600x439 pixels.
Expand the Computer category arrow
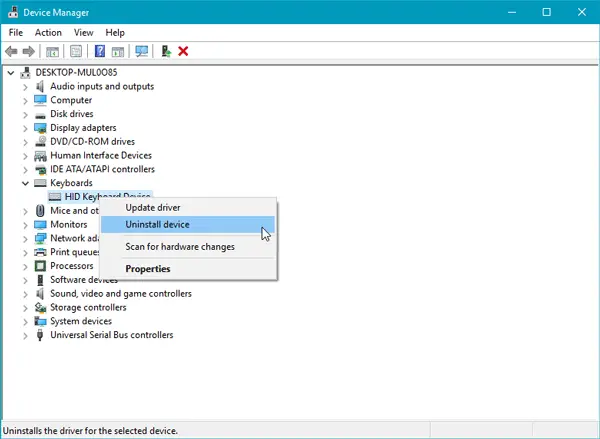point(25,101)
